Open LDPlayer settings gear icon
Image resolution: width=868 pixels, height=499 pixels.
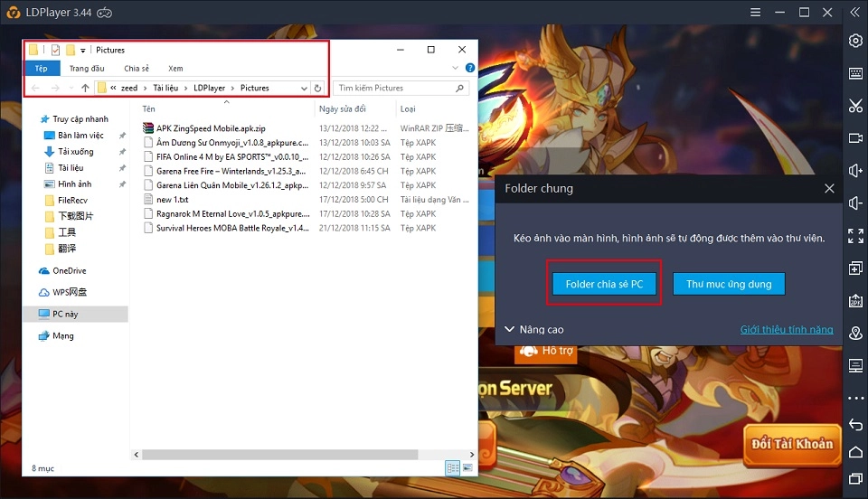(x=855, y=41)
